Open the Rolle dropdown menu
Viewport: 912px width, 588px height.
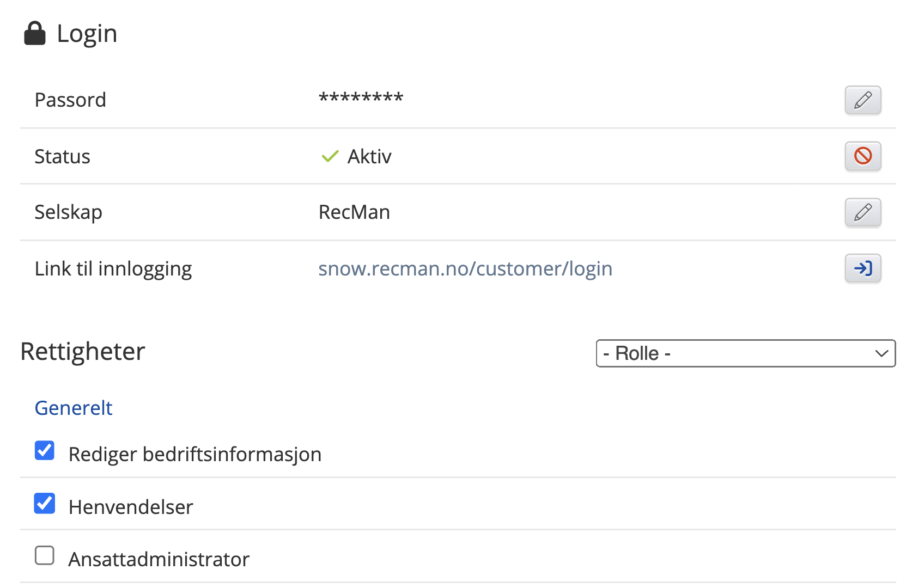point(745,353)
